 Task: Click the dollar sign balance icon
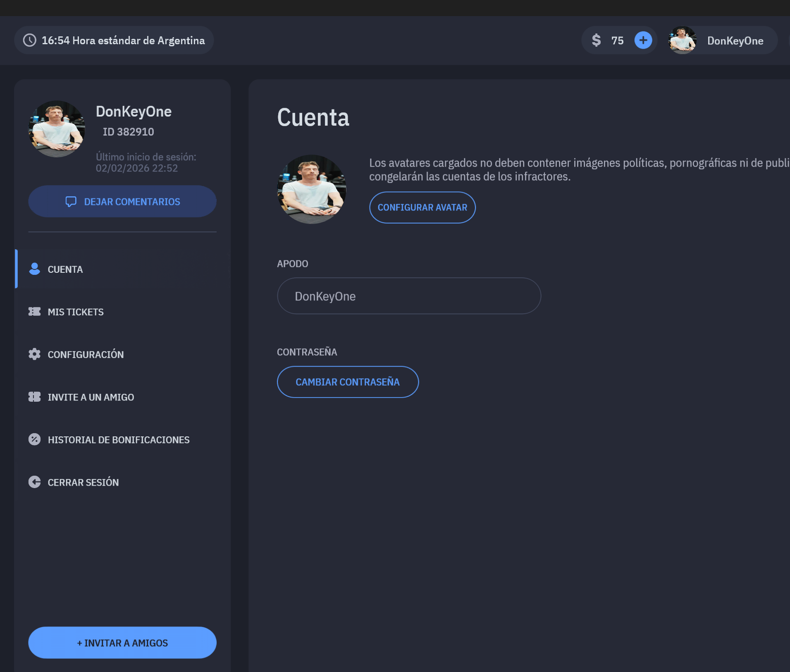[x=597, y=40]
